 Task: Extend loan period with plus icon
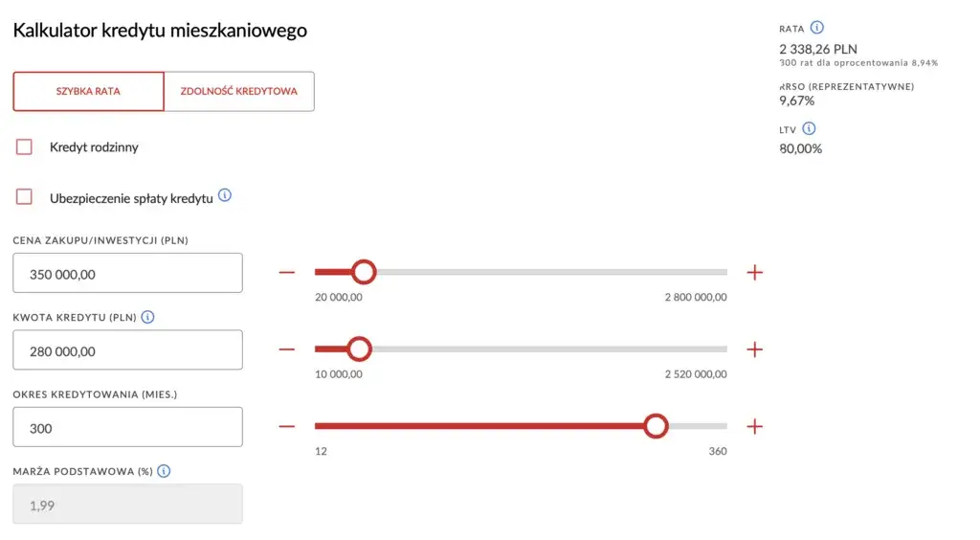pyautogui.click(x=755, y=426)
